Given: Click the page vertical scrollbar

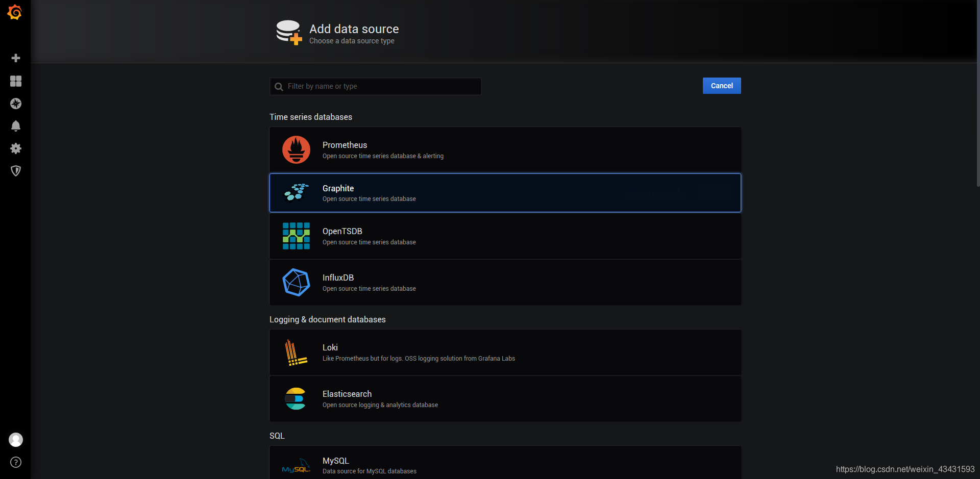Looking at the screenshot, I should [x=977, y=94].
